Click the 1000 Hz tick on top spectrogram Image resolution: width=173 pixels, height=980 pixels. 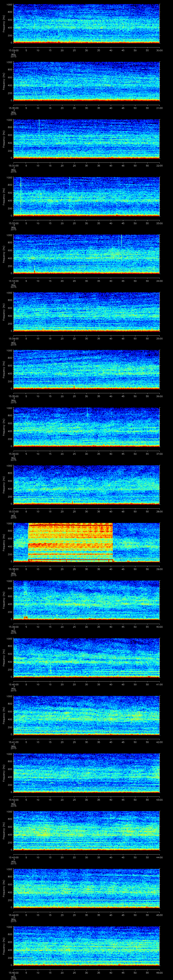pyautogui.click(x=9, y=5)
